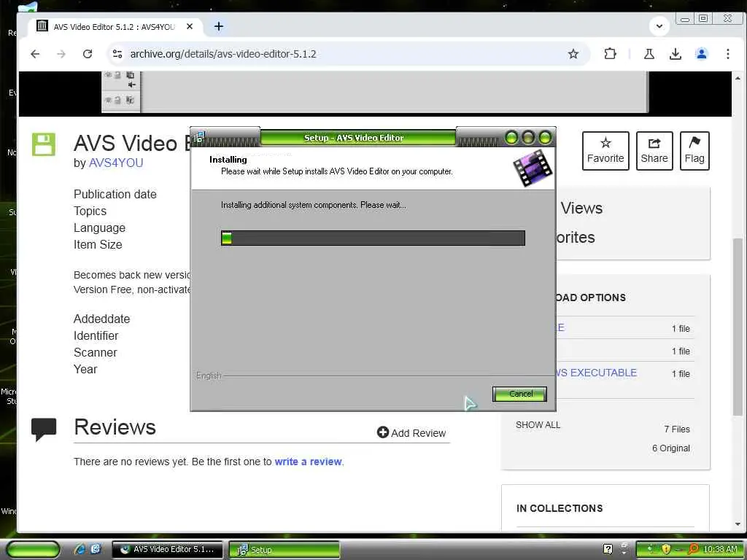This screenshot has width=747, height=560.
Task: Open the Chrome downloads icon
Action: (x=675, y=54)
